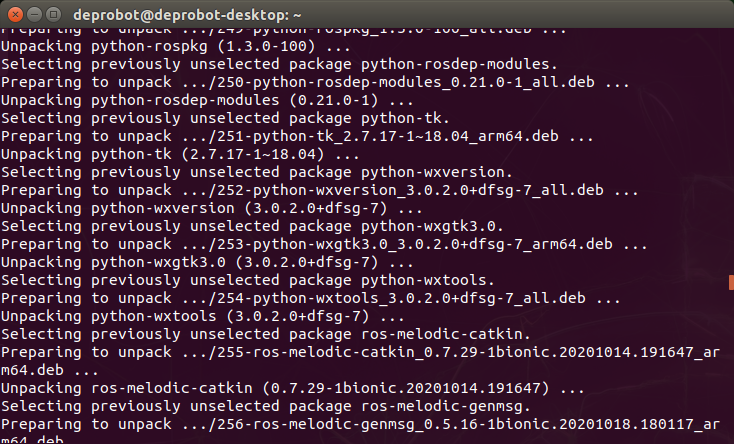Click 'Unpacking python-tk (2.7.17-1~18.04)' line
This screenshot has width=734, height=444.
[180, 154]
